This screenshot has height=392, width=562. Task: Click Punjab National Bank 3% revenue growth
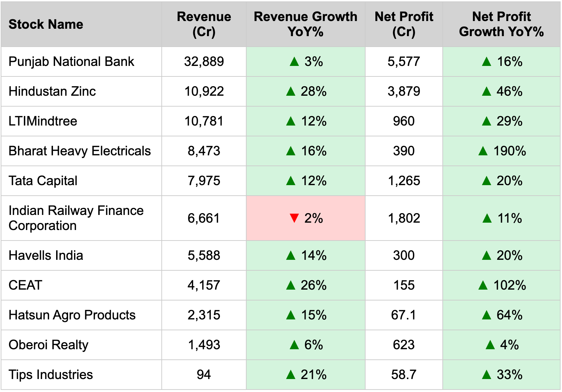point(306,62)
